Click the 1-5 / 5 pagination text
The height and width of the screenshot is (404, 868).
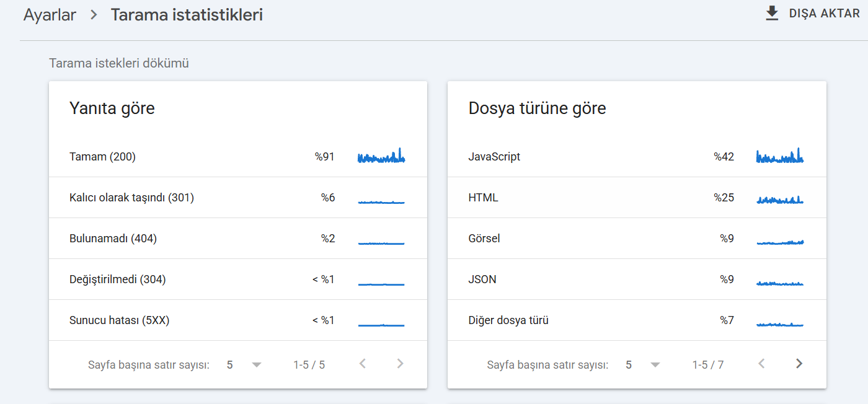(x=309, y=365)
